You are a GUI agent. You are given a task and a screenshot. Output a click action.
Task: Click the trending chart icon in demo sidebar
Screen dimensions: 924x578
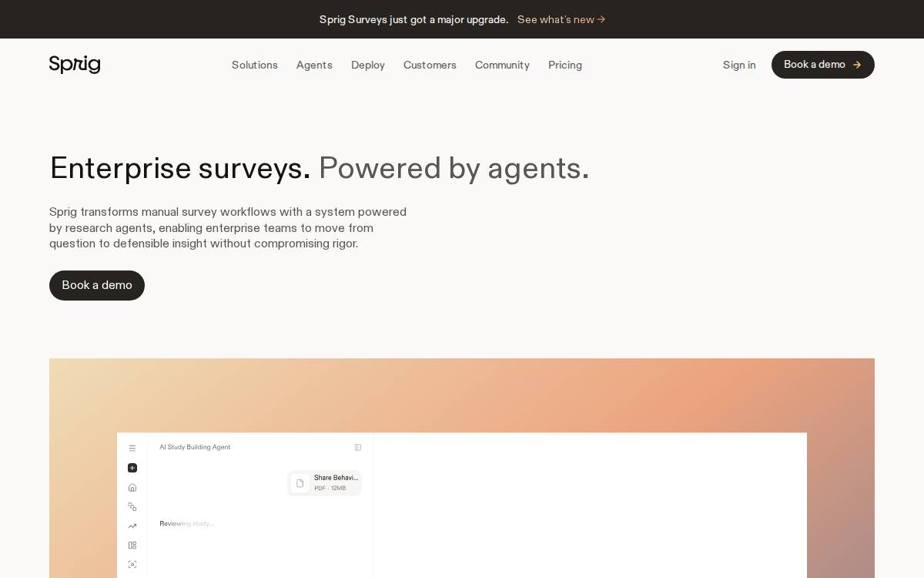132,526
